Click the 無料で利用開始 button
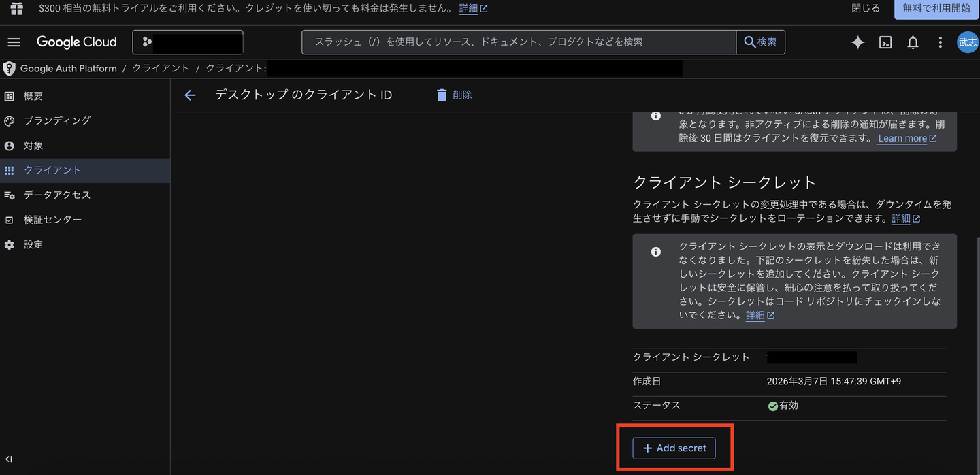The image size is (980, 475). [x=936, y=9]
